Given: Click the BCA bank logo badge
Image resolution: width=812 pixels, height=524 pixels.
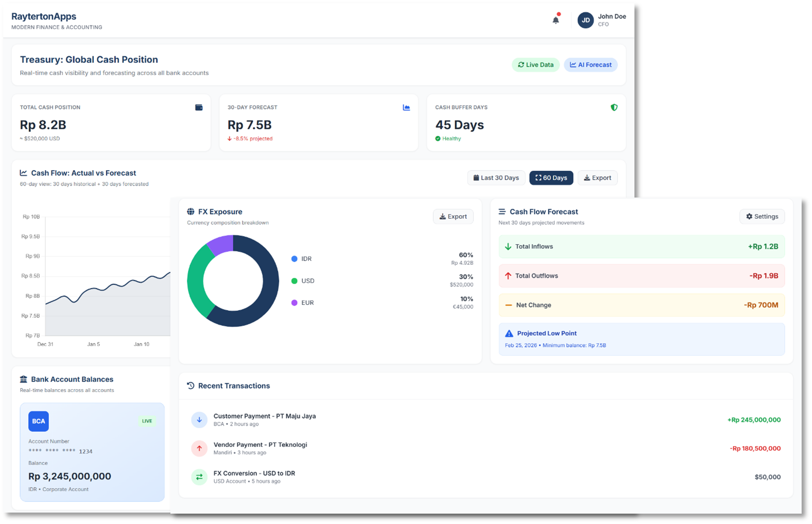Looking at the screenshot, I should pos(39,421).
